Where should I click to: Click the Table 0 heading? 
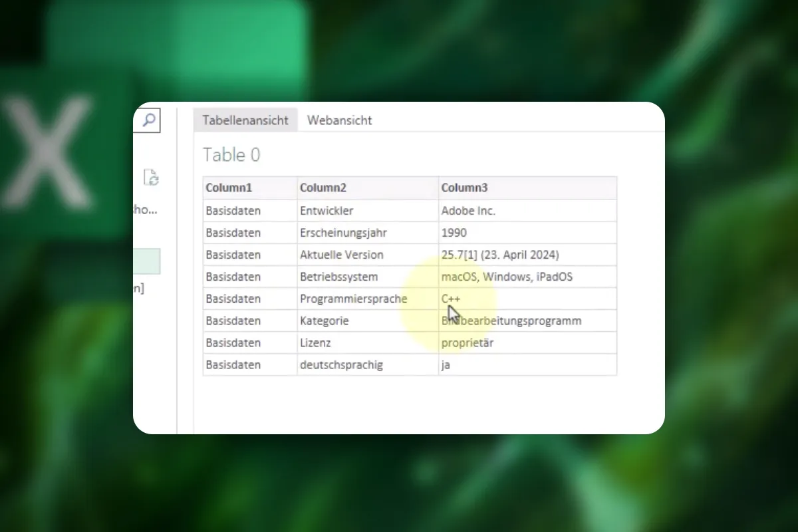[x=231, y=155]
